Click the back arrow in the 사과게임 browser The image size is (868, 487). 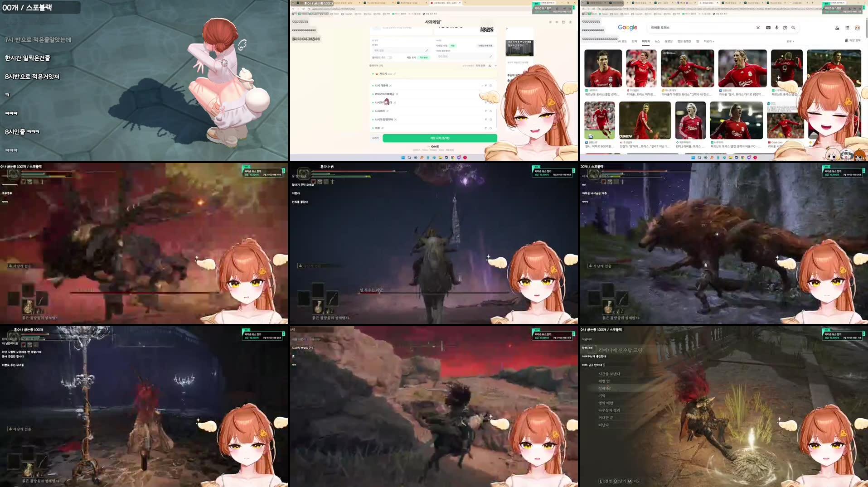point(294,9)
